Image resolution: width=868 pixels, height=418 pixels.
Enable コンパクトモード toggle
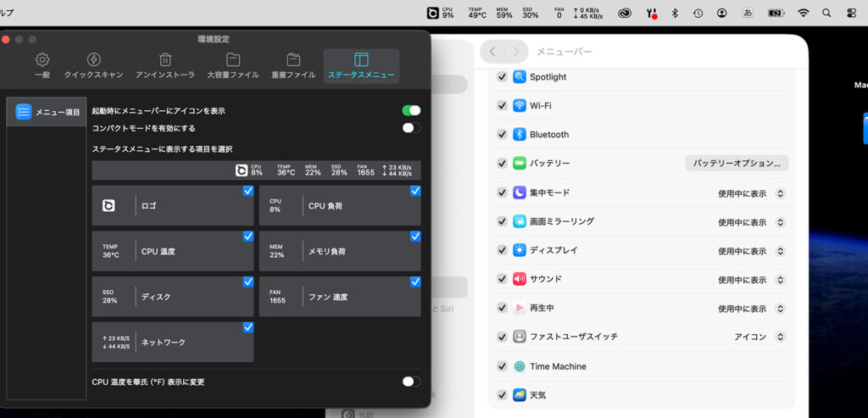point(411,128)
